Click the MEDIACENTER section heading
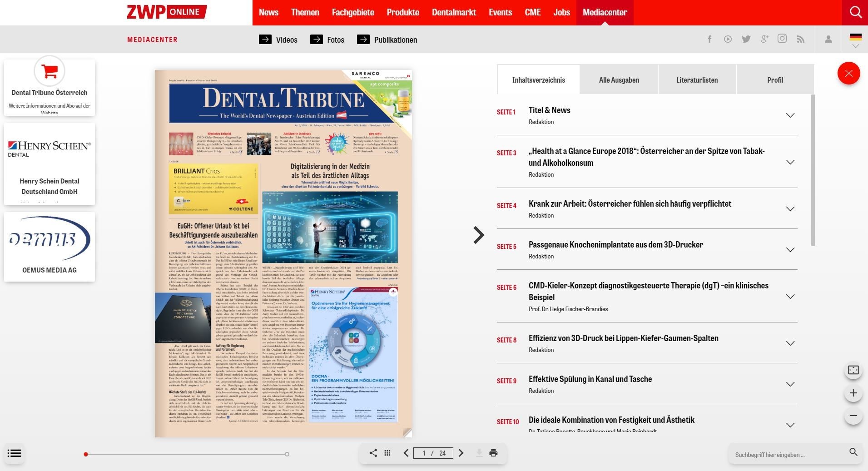 point(152,40)
